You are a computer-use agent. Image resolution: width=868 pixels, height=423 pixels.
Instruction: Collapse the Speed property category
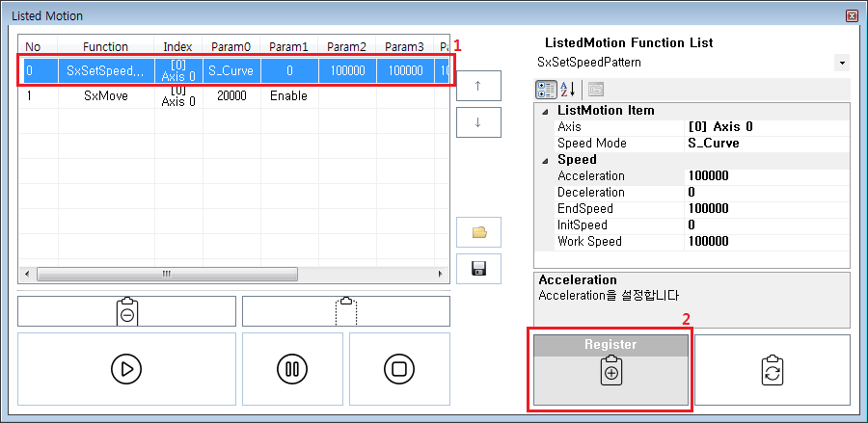[546, 160]
